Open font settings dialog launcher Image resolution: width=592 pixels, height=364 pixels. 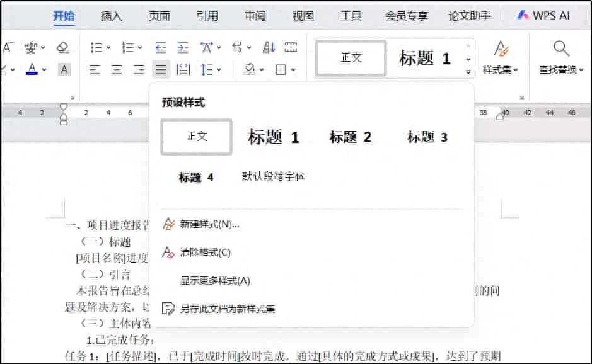click(73, 98)
